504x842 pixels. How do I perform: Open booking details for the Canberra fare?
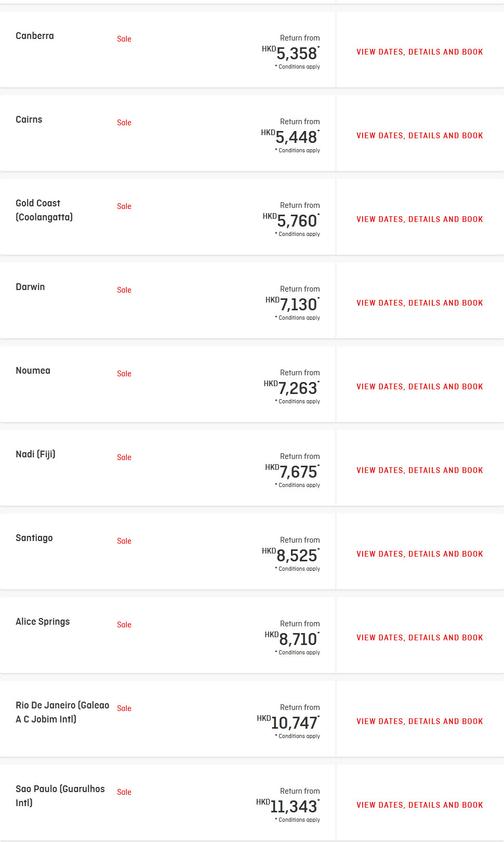coord(420,52)
